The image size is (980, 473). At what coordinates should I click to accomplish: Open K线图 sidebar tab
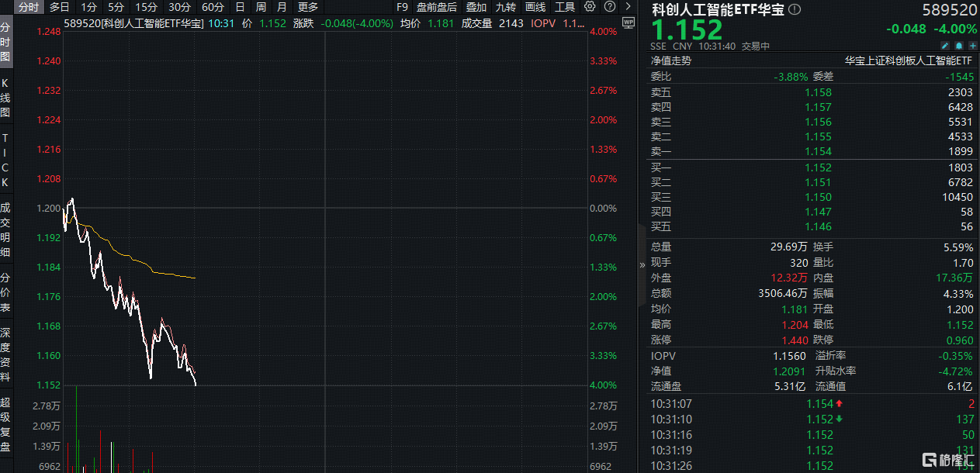[x=5, y=97]
